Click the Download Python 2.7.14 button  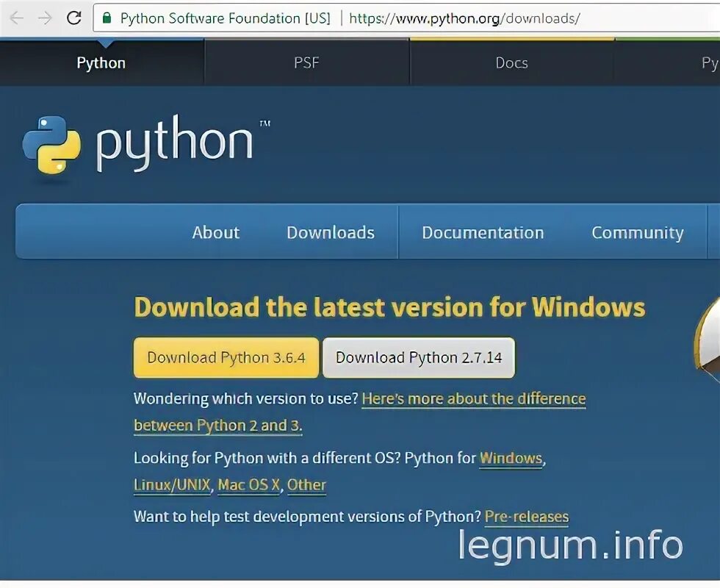419,357
